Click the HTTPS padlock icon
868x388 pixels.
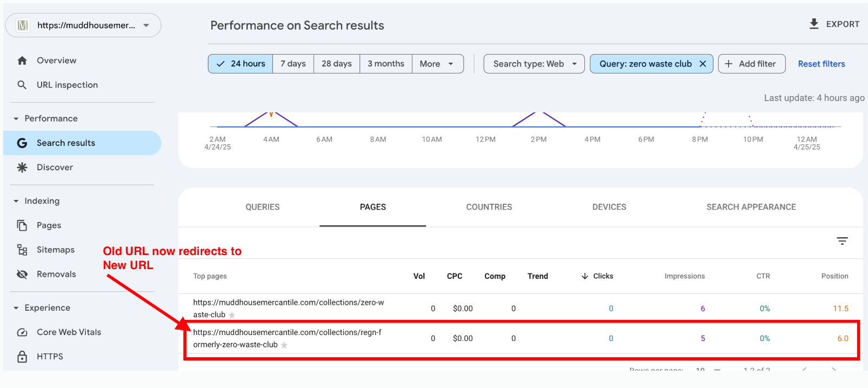pyautogui.click(x=22, y=357)
